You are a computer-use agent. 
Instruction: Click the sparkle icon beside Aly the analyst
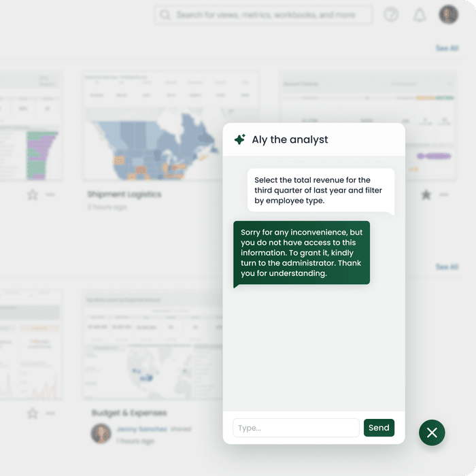(x=239, y=139)
